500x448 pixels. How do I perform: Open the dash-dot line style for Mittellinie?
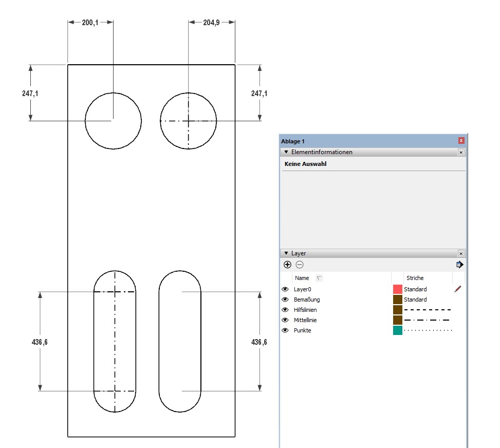pos(427,320)
